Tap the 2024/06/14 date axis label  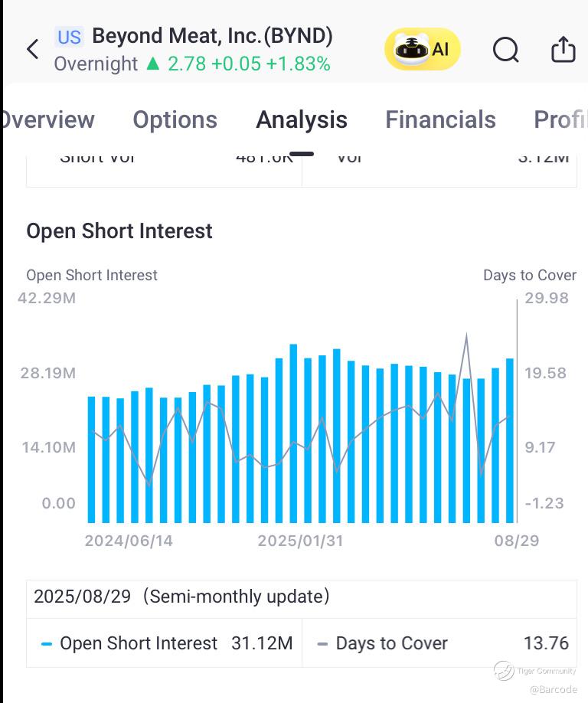pos(129,541)
